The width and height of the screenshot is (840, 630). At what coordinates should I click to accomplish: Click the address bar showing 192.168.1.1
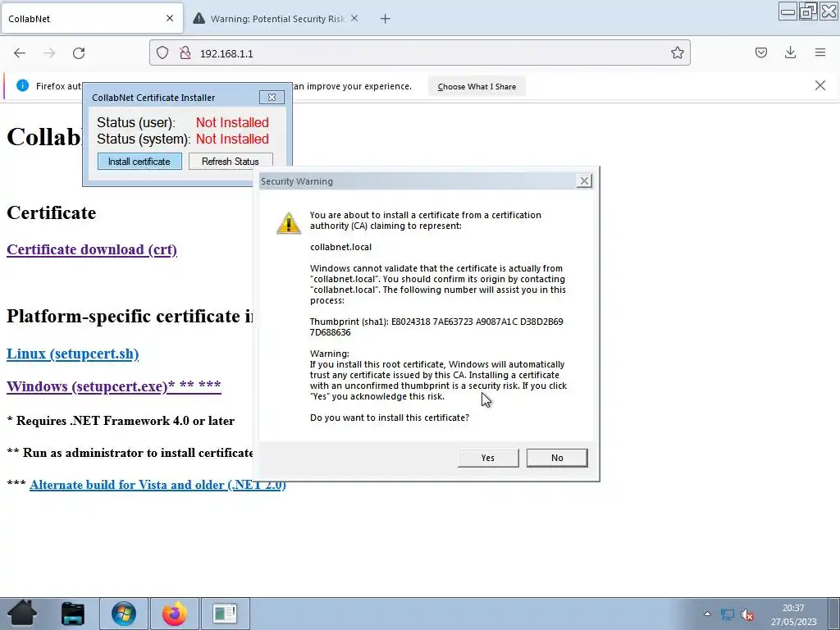pyautogui.click(x=419, y=53)
